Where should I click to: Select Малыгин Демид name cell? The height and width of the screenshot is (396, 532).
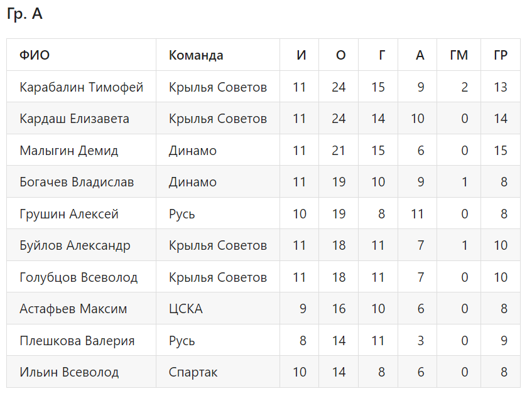pyautogui.click(x=69, y=151)
